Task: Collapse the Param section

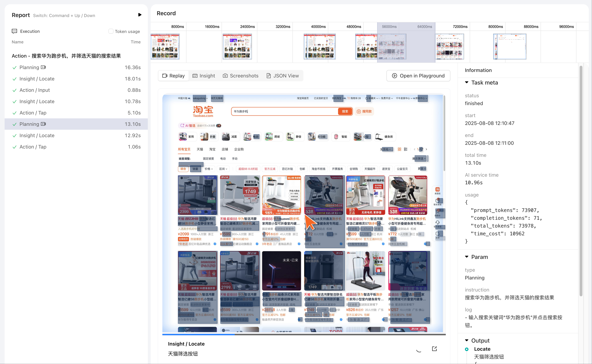Action: [467, 257]
